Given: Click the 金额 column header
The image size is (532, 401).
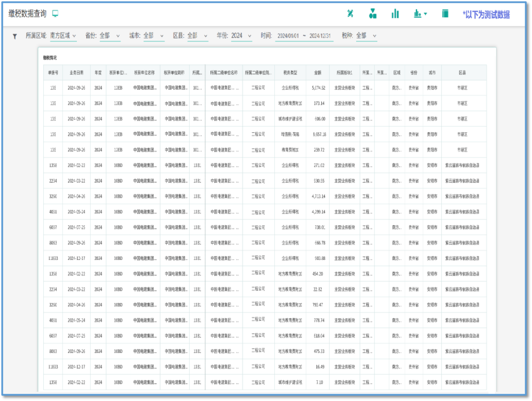Looking at the screenshot, I should [318, 72].
